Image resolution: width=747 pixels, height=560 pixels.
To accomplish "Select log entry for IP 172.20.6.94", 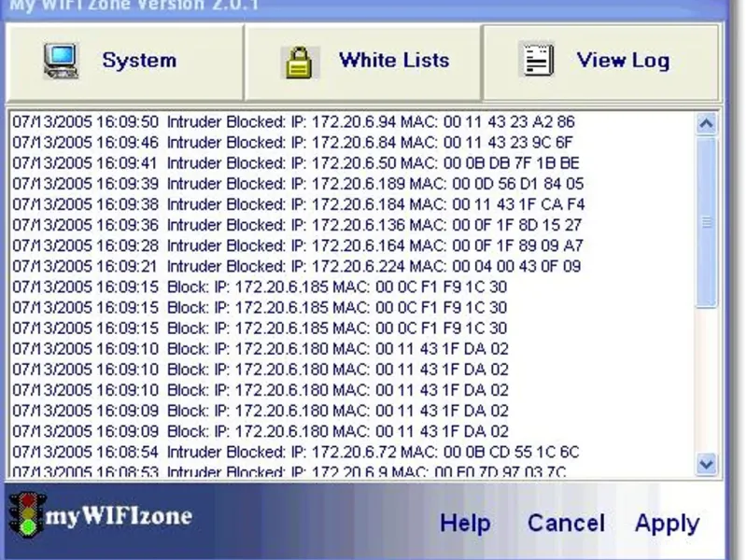I will click(x=293, y=122).
